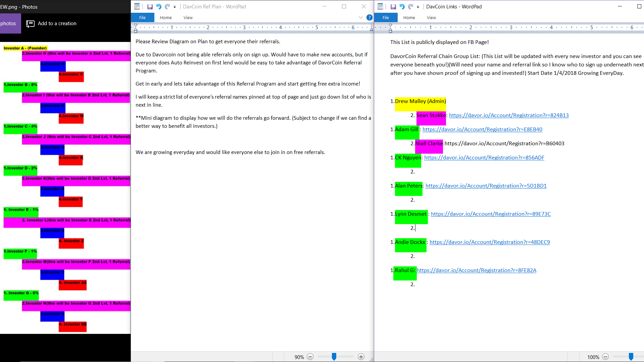Image resolution: width=644 pixels, height=362 pixels.
Task: Click 'Please Review Diagram on Plan' sentence
Action: (x=208, y=42)
